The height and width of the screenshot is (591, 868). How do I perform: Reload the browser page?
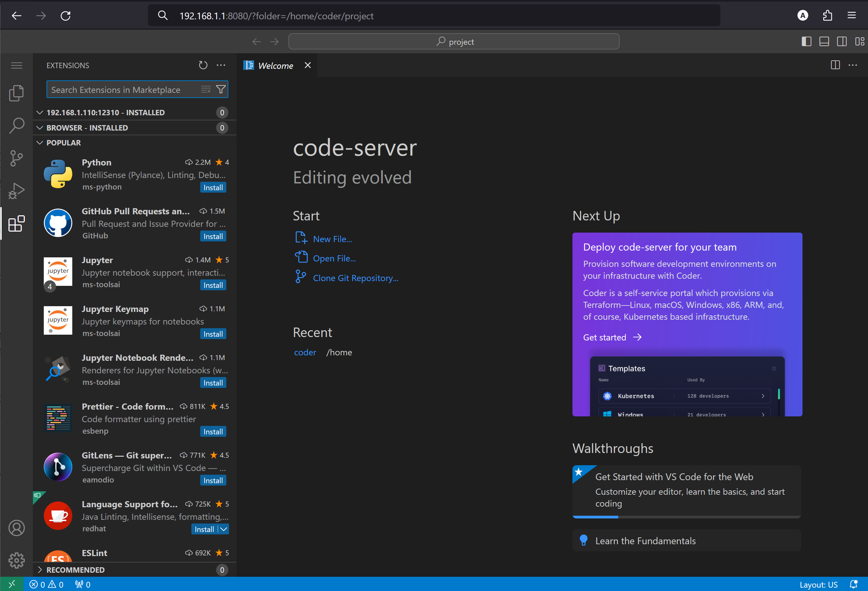coord(66,16)
